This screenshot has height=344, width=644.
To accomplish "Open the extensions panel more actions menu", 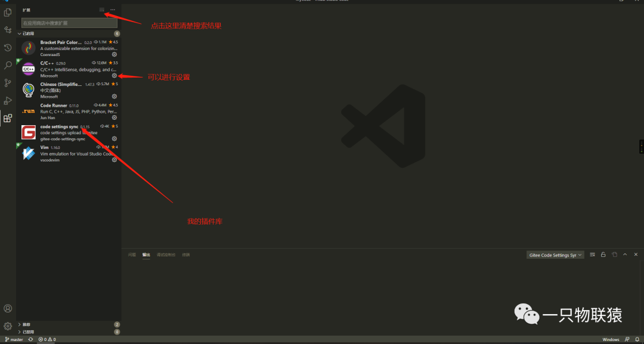I will pos(113,10).
